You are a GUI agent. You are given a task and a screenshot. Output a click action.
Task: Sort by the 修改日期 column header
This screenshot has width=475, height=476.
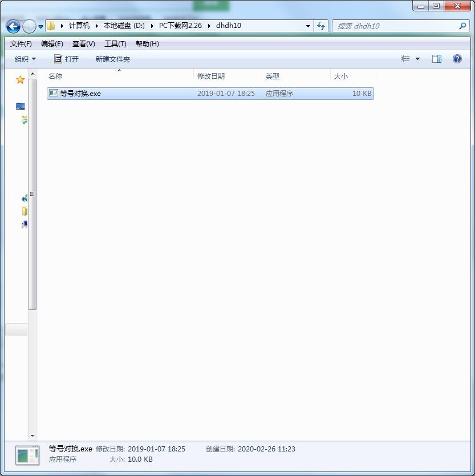pos(228,76)
